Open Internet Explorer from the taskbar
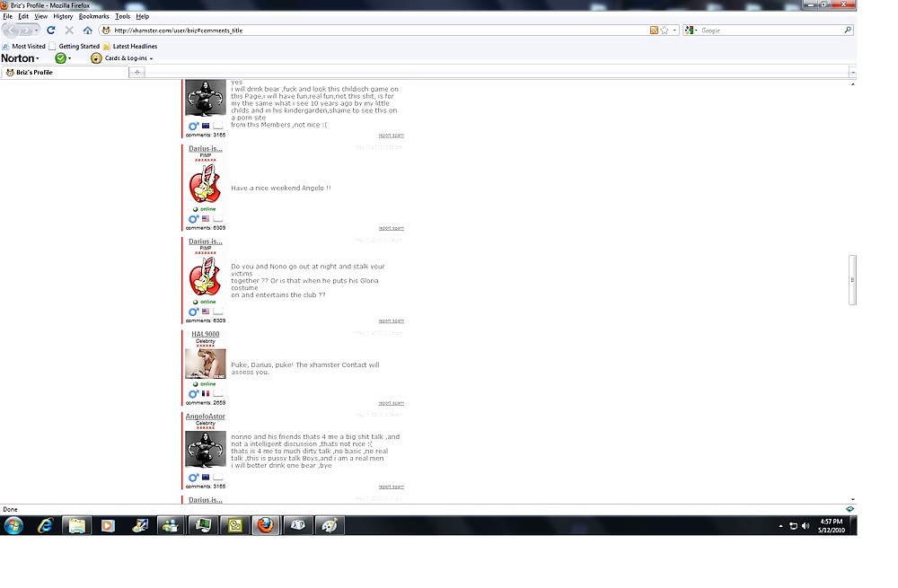Viewport: 898px width, 588px height. [x=45, y=525]
